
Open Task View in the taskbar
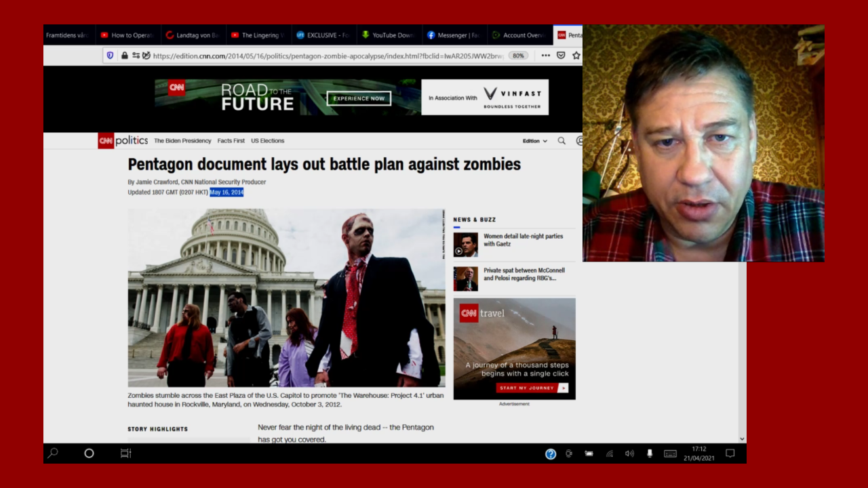click(125, 453)
